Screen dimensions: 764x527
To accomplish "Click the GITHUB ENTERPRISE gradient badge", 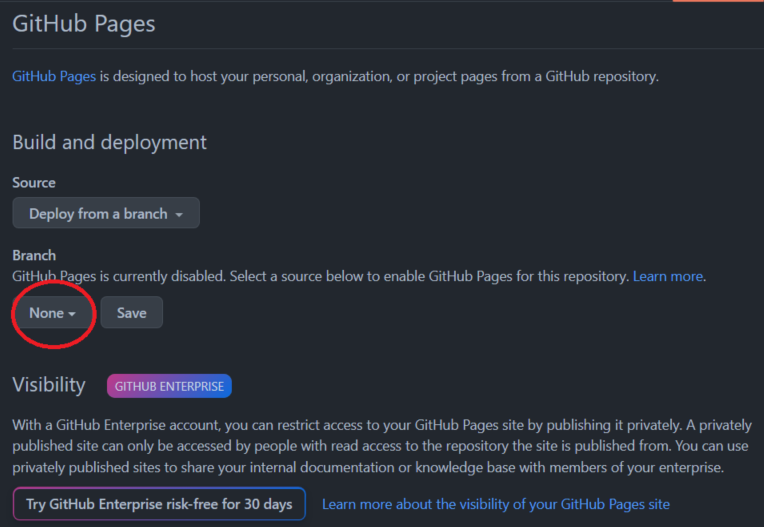I will point(169,386).
